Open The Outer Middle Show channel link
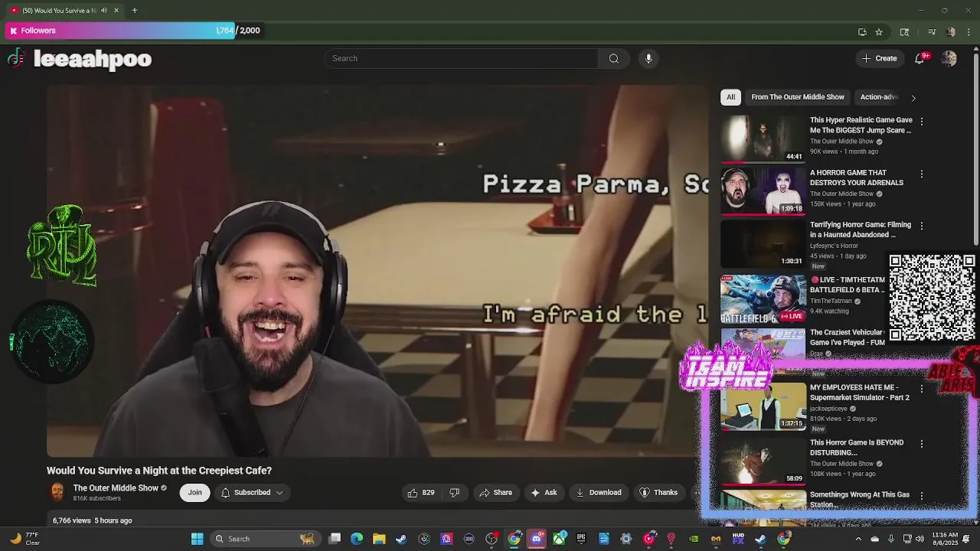The image size is (980, 551). click(116, 488)
